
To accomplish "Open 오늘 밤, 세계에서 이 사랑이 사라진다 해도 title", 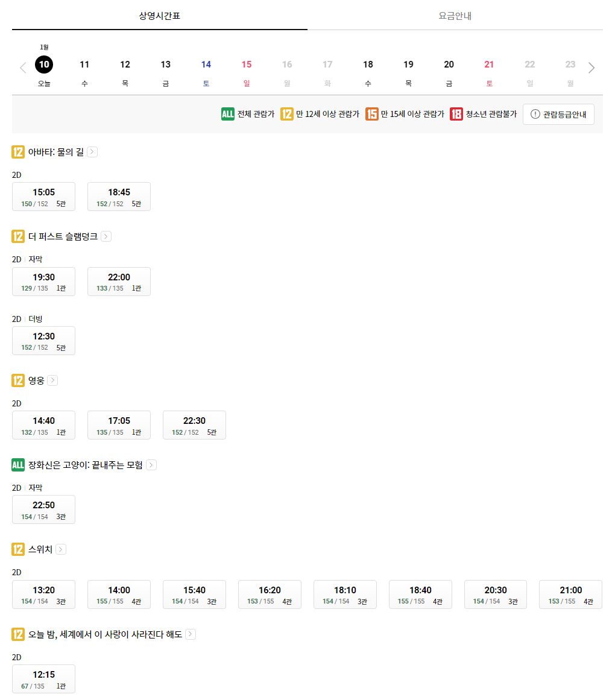I will pos(105,634).
